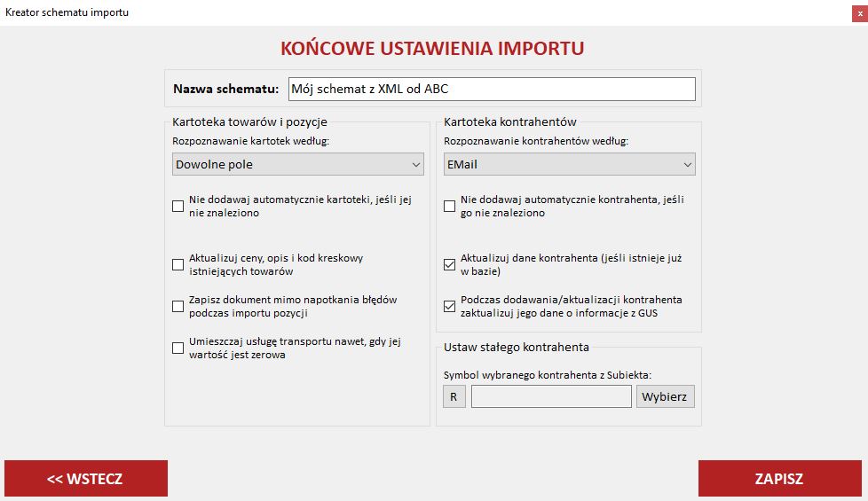Enable 'Umieszczaj usługę transportu' checkbox

coord(178,348)
